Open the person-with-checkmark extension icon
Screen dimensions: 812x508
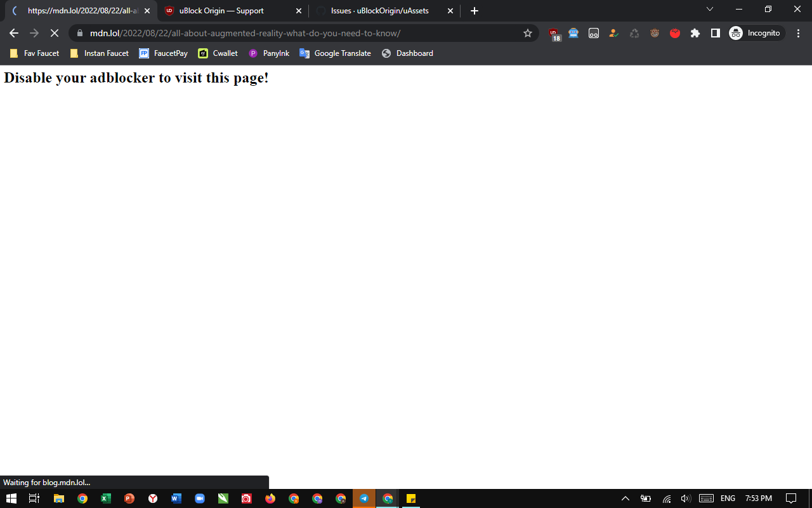pos(613,33)
